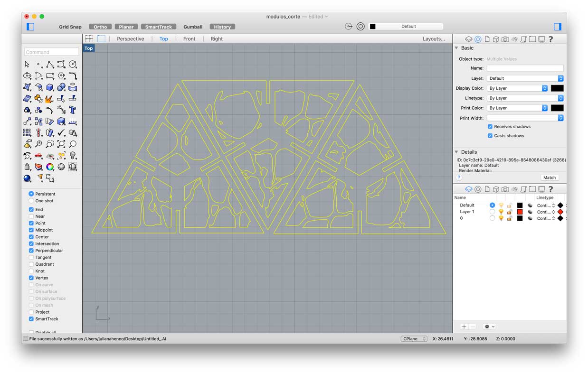Screen dimensions: 588x374
Task: Switch to the Front viewport tab
Action: click(189, 39)
